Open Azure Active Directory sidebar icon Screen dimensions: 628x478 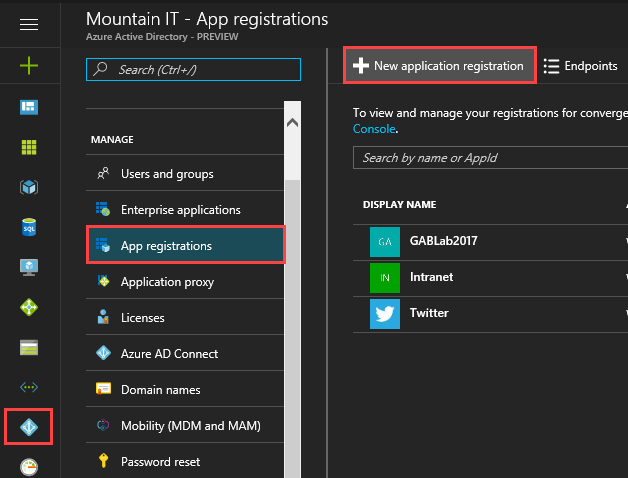[29, 427]
